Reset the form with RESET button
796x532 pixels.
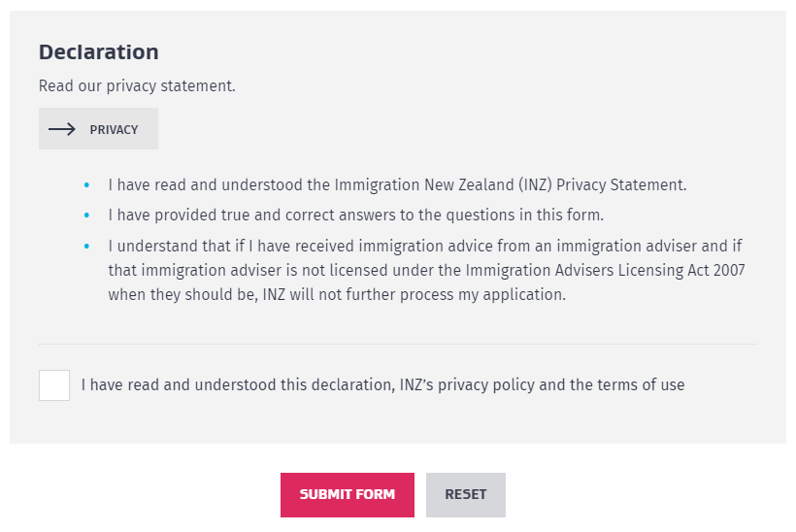point(465,494)
